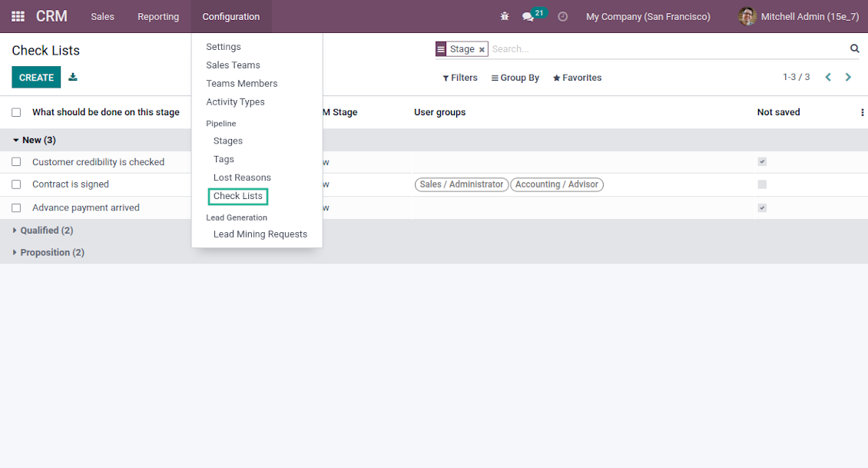
Task: Click the Sales / Administrator tag
Action: pos(461,184)
